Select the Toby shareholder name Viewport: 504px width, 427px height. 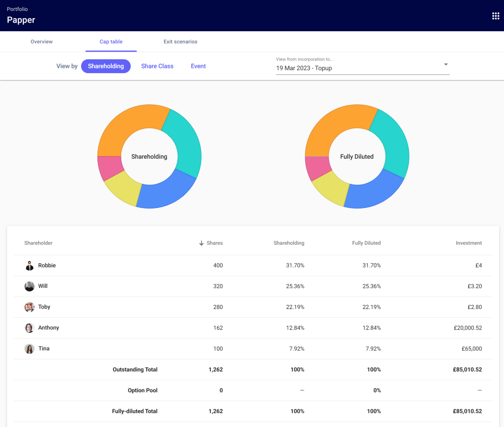44,307
